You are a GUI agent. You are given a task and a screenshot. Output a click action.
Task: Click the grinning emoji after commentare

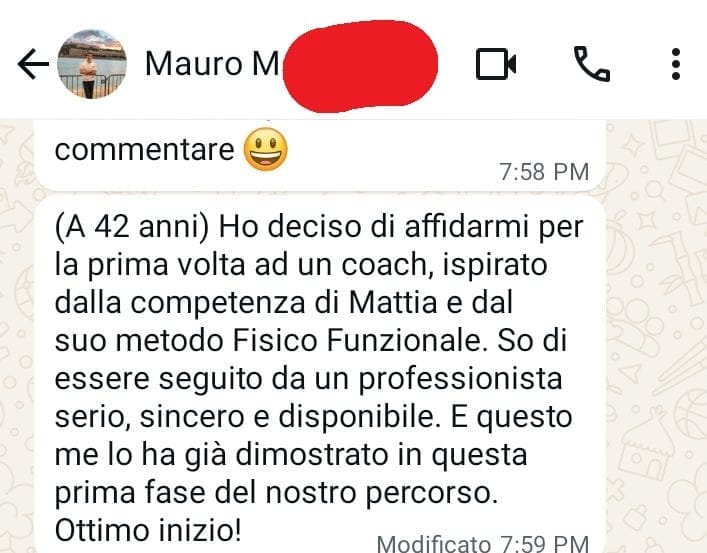click(x=266, y=149)
